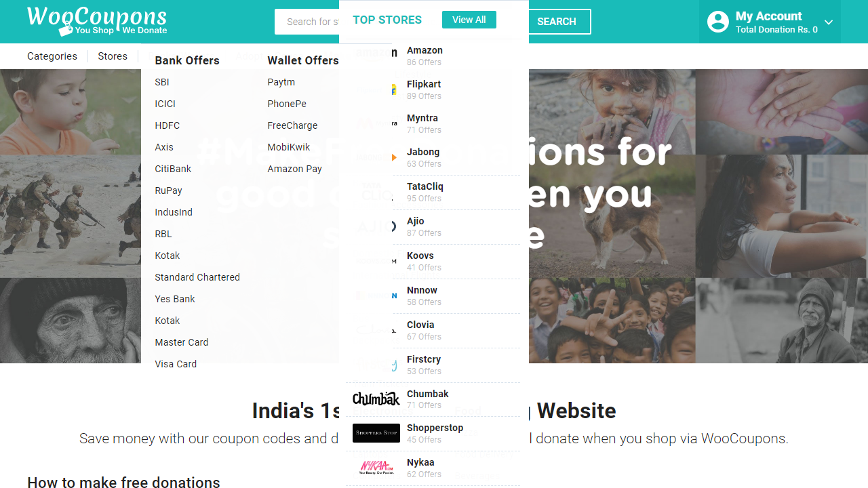This screenshot has width=868, height=488.
Task: Open the Firstcry store entry
Action: (x=424, y=359)
